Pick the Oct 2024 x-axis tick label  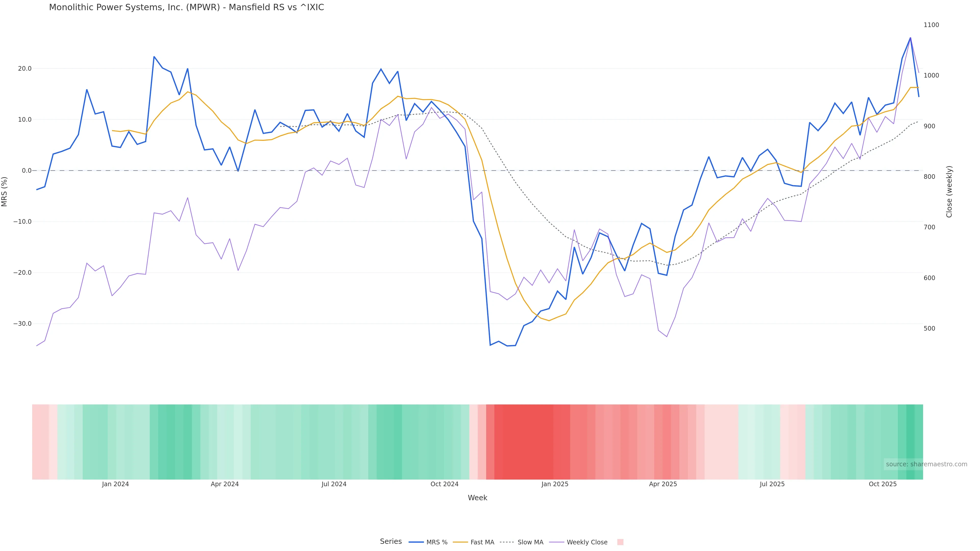444,484
